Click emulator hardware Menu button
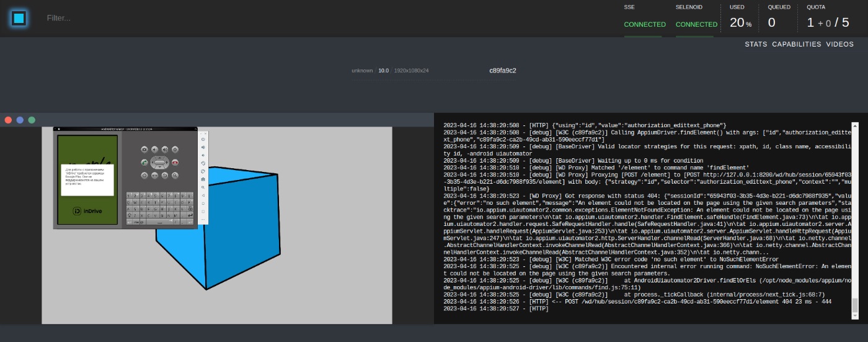The width and height of the screenshot is (868, 342). point(154,176)
